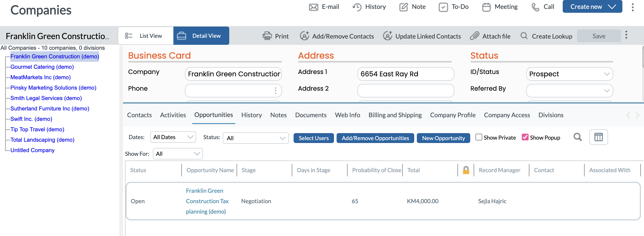Open the Company Profile tab
The width and height of the screenshot is (644, 236).
coord(453,115)
